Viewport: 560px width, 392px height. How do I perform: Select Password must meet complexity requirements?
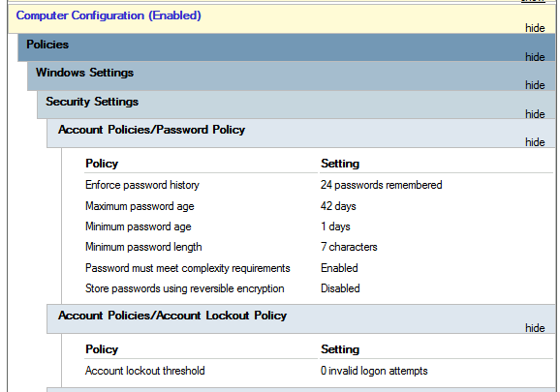[x=188, y=268]
